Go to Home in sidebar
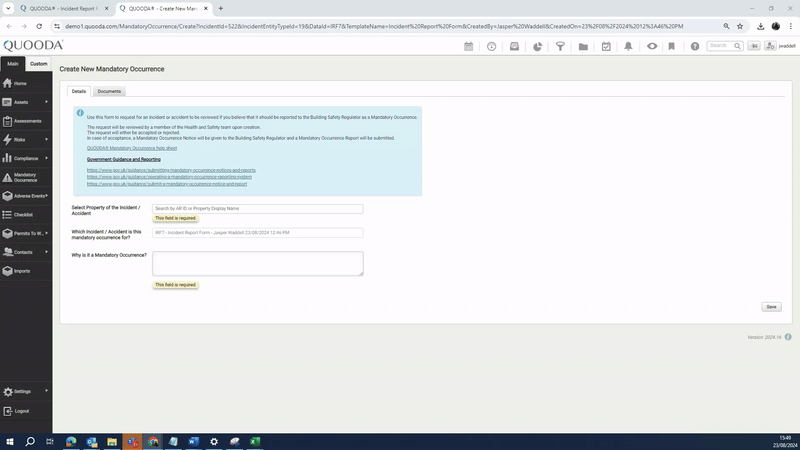The width and height of the screenshot is (800, 450). [x=26, y=83]
